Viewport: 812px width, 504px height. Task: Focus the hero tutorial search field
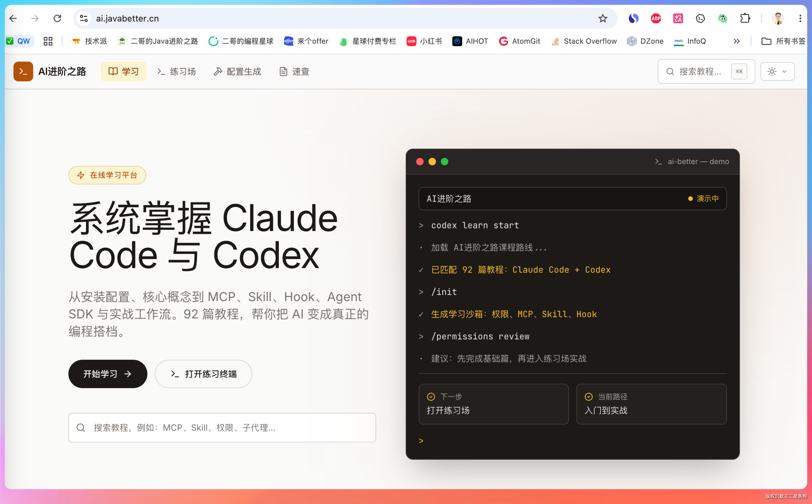tap(222, 427)
